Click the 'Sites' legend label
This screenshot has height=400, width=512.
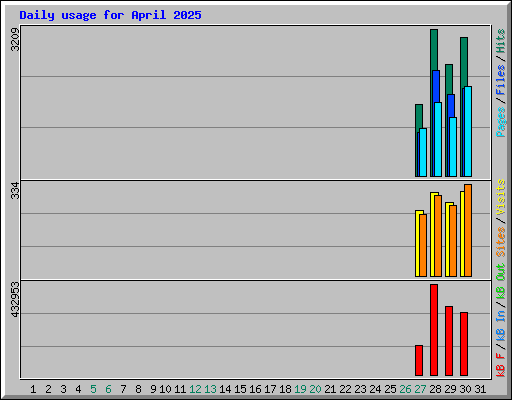coord(501,242)
